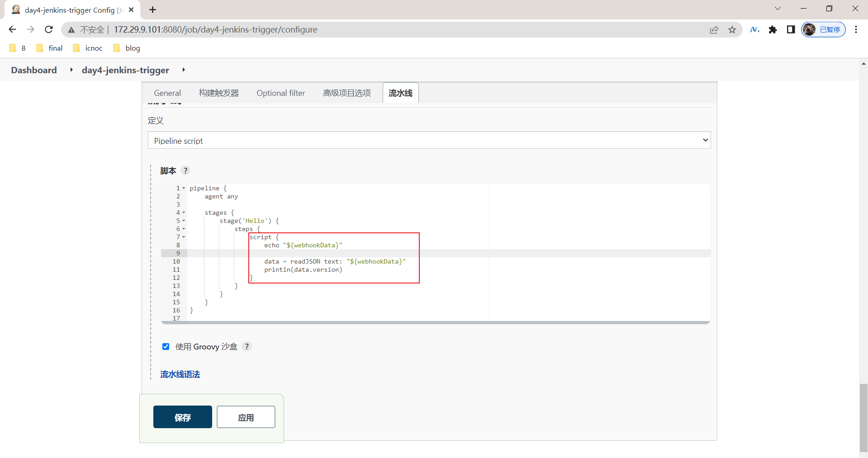Place cursor on readJSON line 10
This screenshot has width=868, height=458.
335,261
